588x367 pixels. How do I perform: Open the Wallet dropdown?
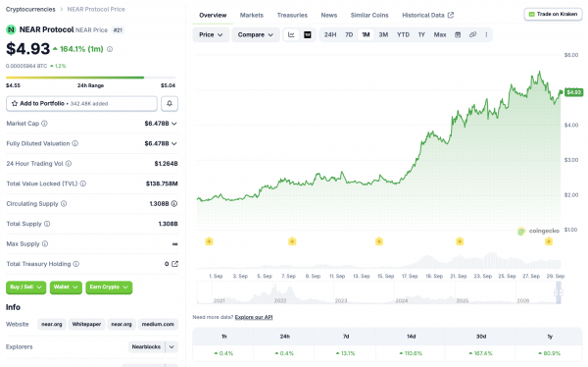click(66, 288)
